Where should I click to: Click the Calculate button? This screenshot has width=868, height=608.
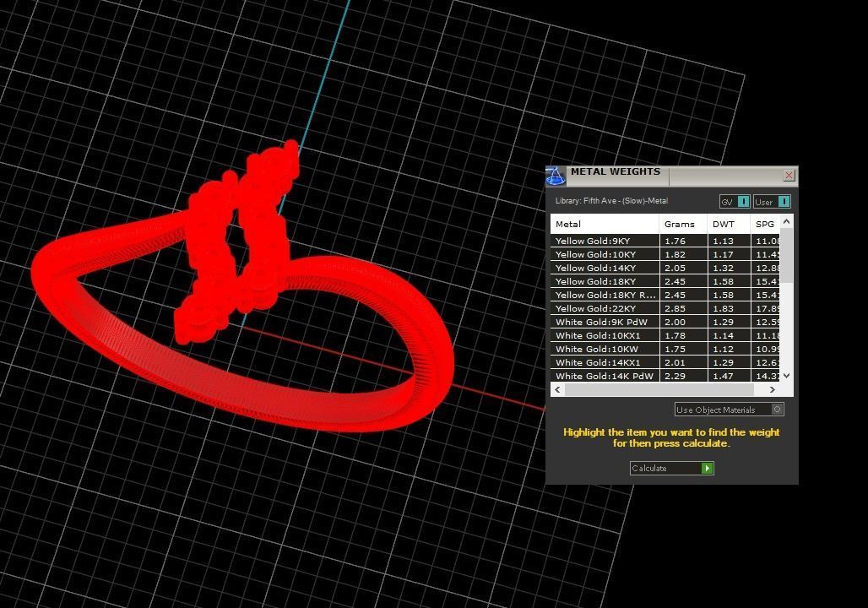click(x=671, y=469)
